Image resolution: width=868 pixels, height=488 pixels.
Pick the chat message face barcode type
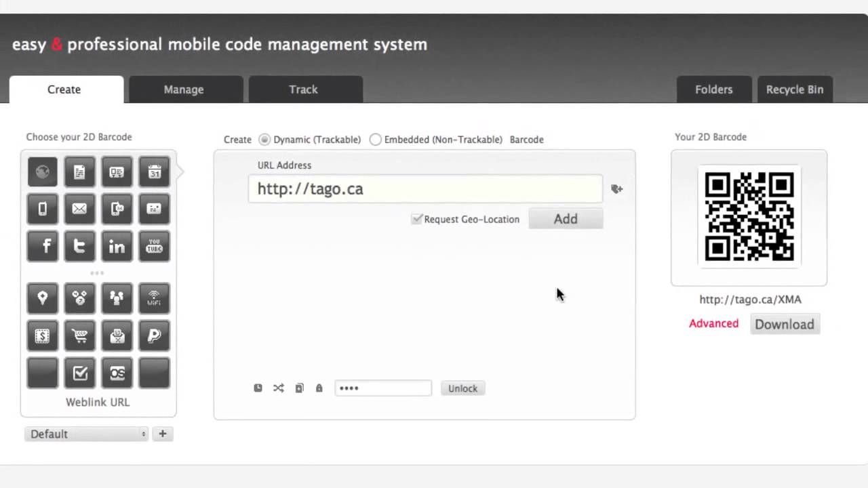(154, 209)
